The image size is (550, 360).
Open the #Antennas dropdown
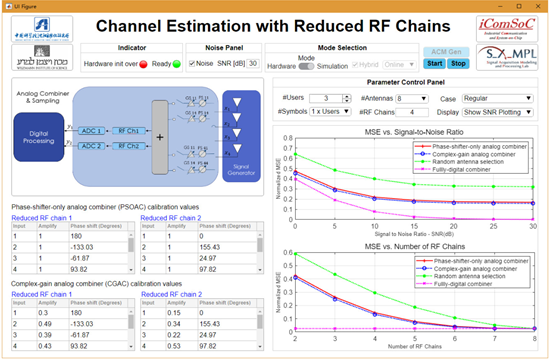[412, 99]
